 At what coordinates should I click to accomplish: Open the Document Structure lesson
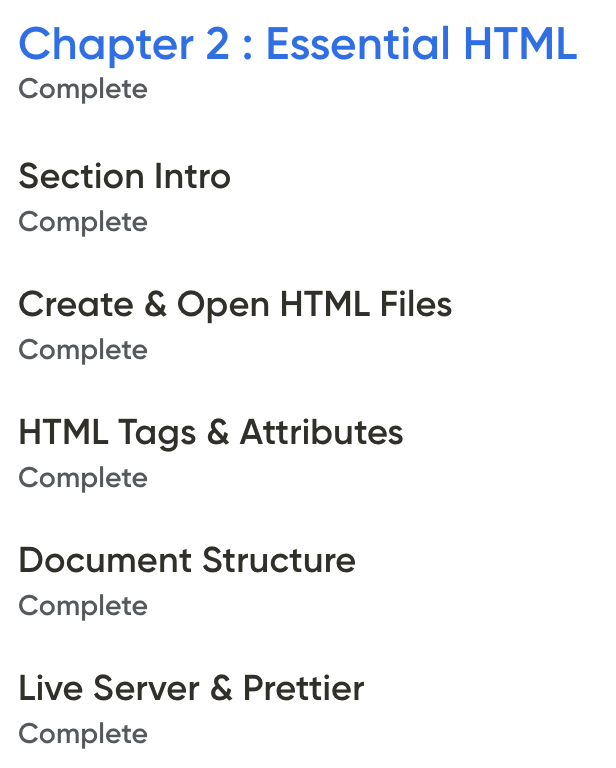point(187,560)
